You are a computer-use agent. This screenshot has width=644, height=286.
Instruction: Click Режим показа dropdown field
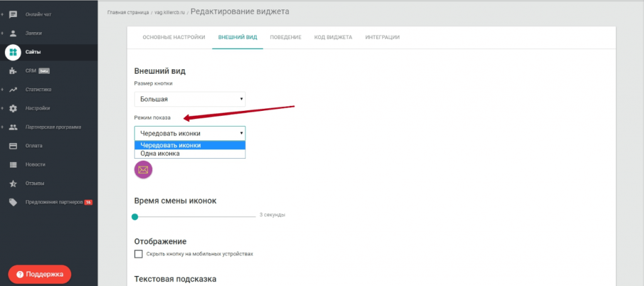190,134
